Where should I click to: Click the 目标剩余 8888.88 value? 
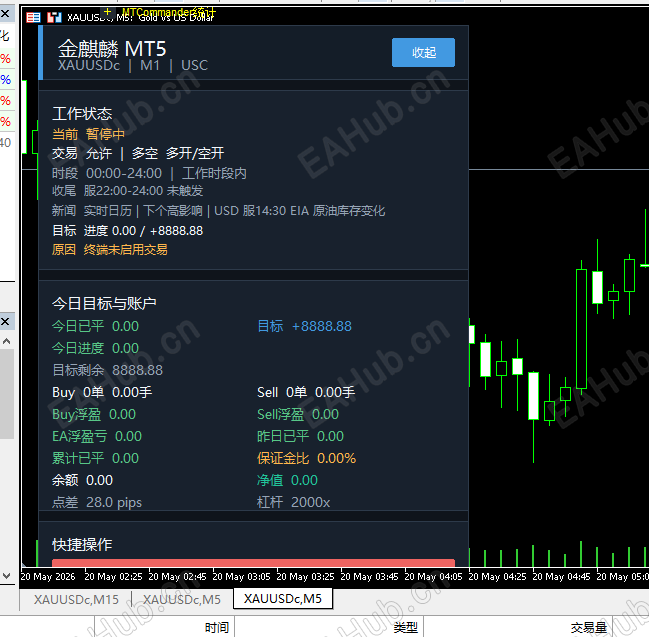coord(108,370)
